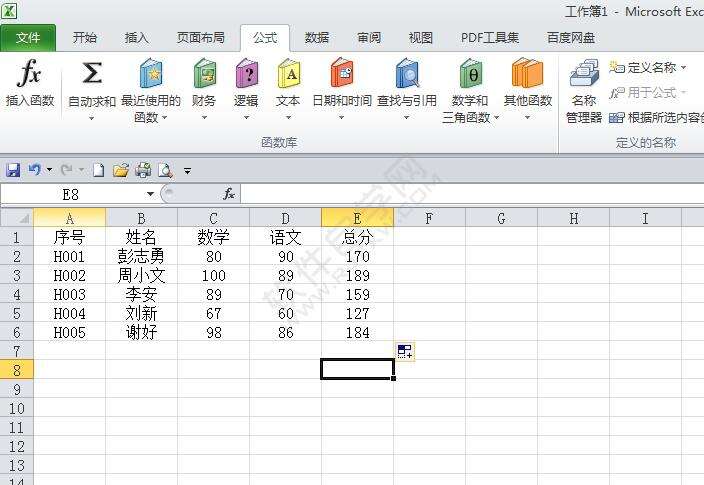Select column A header
Image resolution: width=704 pixels, height=485 pixels.
tap(70, 218)
